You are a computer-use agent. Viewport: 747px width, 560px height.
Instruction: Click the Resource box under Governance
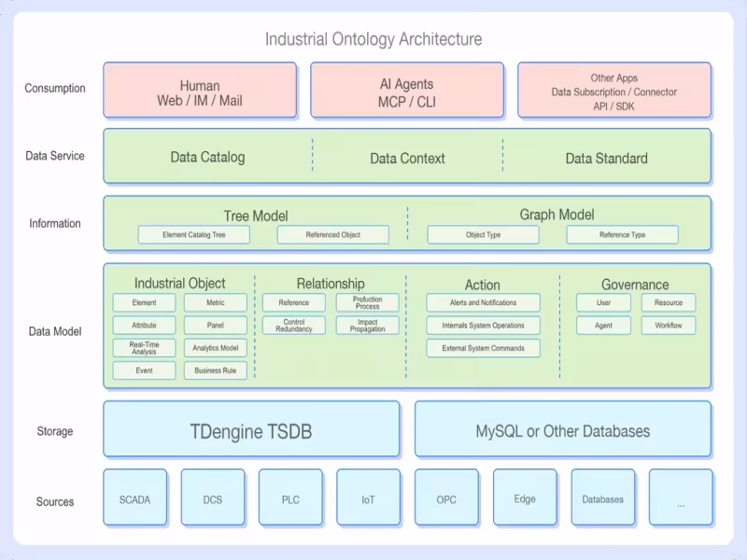tap(669, 302)
